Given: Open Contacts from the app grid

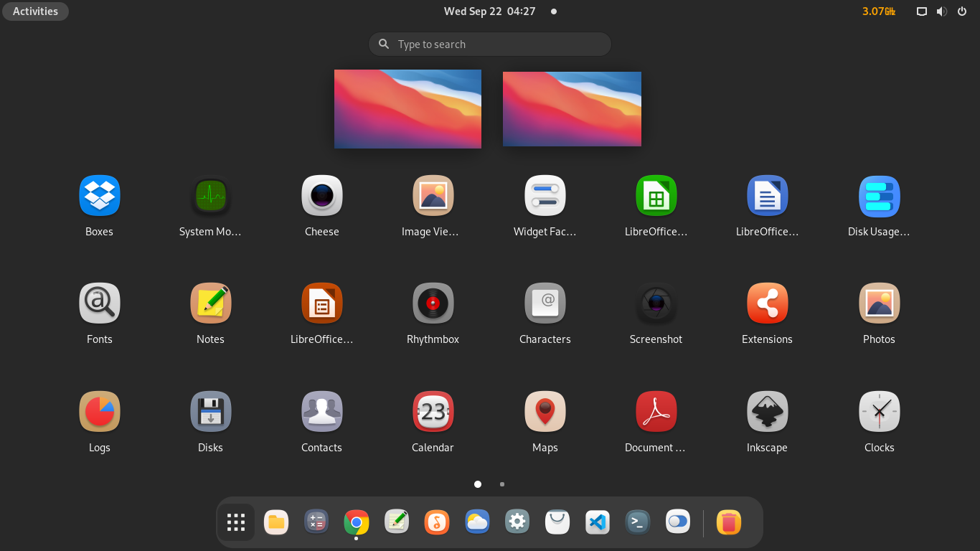Looking at the screenshot, I should click(321, 412).
